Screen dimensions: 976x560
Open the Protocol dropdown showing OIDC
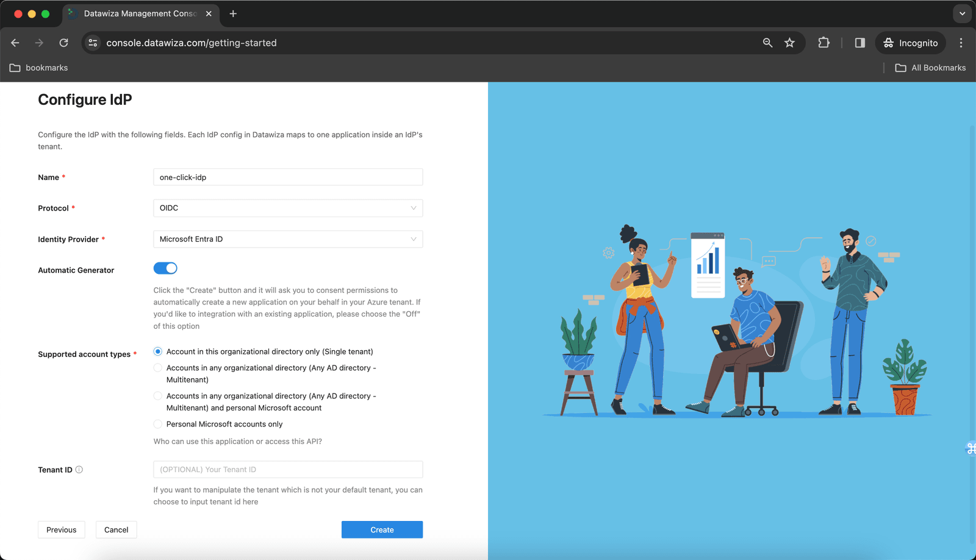pyautogui.click(x=288, y=208)
